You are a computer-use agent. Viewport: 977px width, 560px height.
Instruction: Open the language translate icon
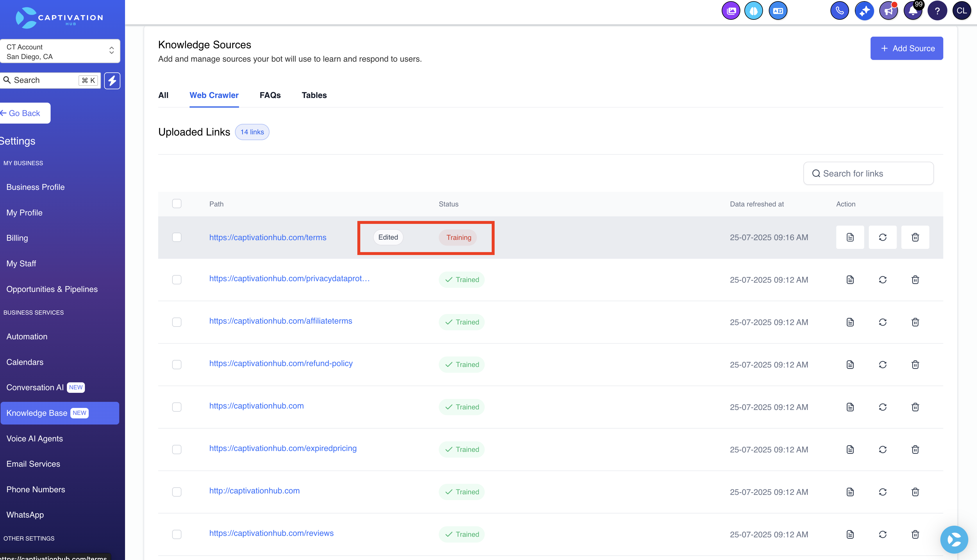778,11
